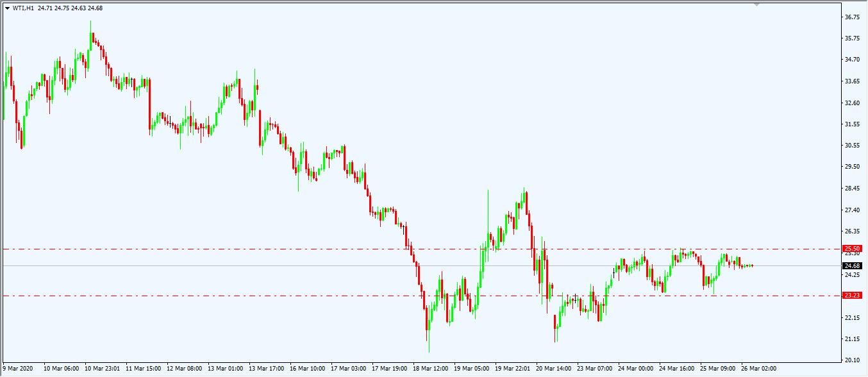Click the 23 Mar 07:00 time label
This screenshot has width=868, height=377.
(x=595, y=369)
